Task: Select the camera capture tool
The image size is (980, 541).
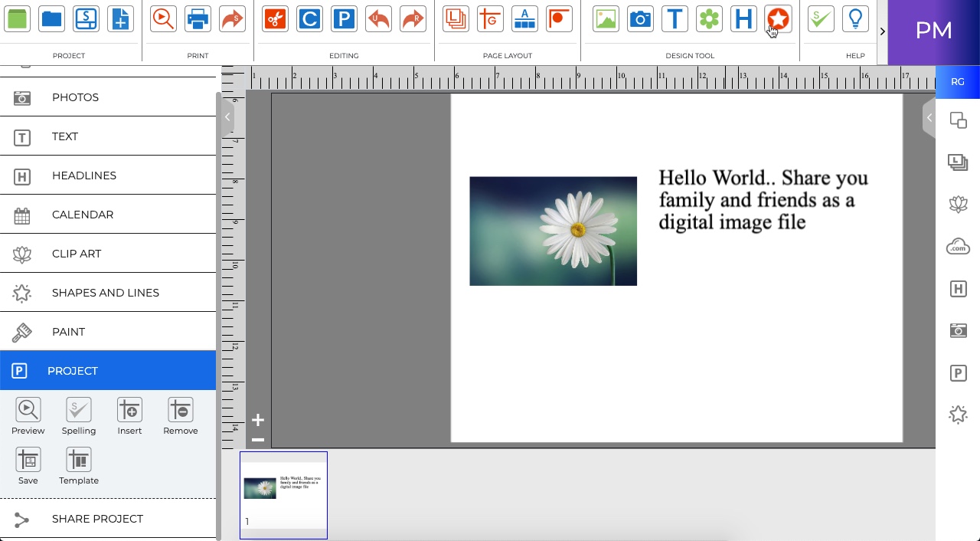Action: tap(640, 18)
